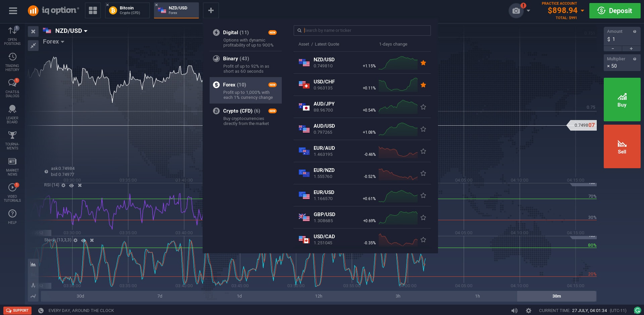Unfavorite USD/CHF with the star
The image size is (644, 315).
coord(423,85)
